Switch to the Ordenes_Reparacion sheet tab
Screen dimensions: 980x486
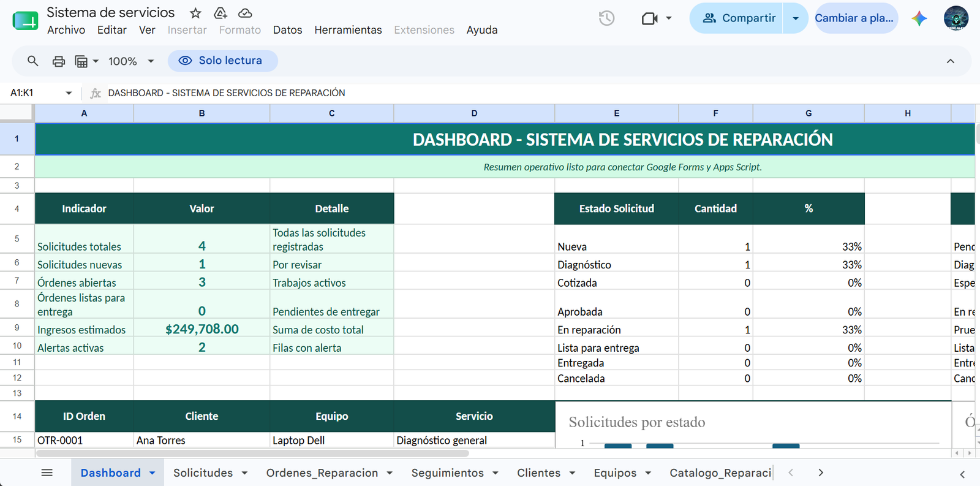(x=322, y=473)
